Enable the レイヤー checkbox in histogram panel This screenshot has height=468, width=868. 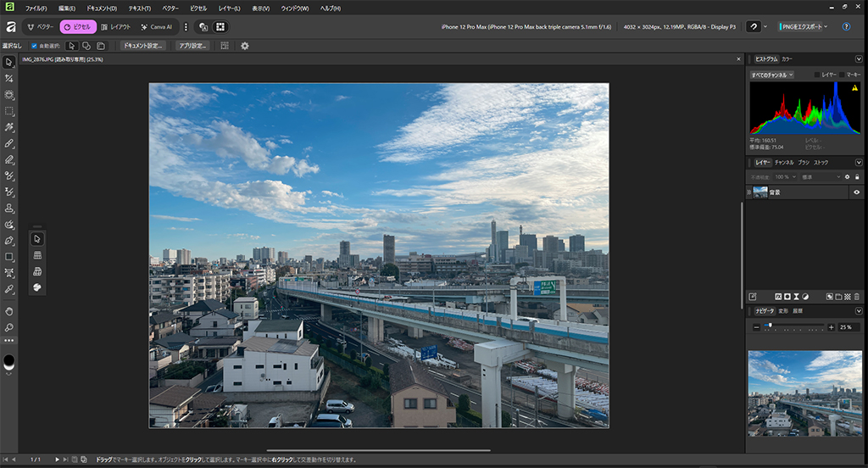[817, 75]
